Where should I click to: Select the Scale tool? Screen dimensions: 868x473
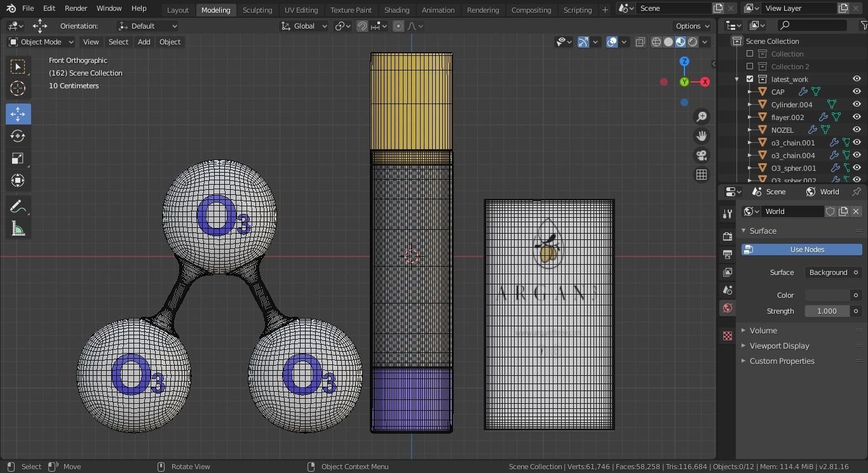(18, 158)
